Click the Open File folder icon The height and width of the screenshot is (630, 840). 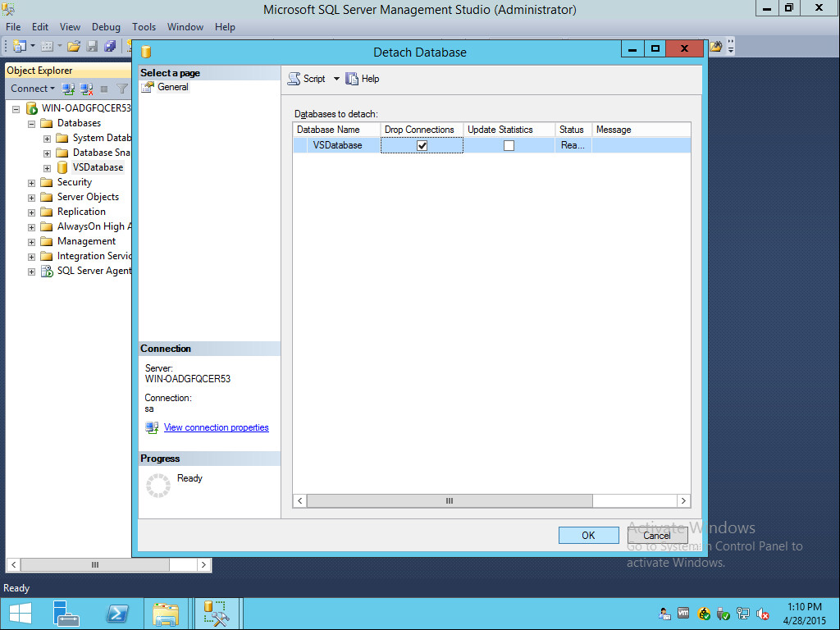click(74, 46)
